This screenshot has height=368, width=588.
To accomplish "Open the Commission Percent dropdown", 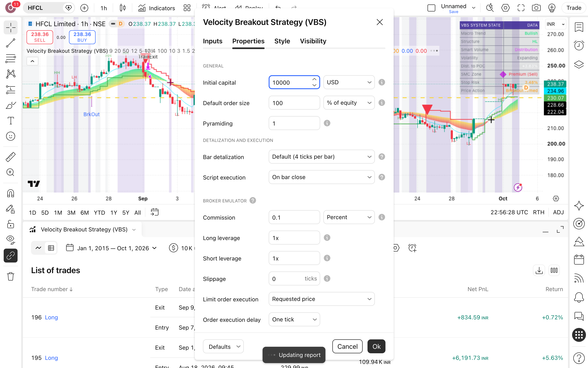I will point(349,217).
